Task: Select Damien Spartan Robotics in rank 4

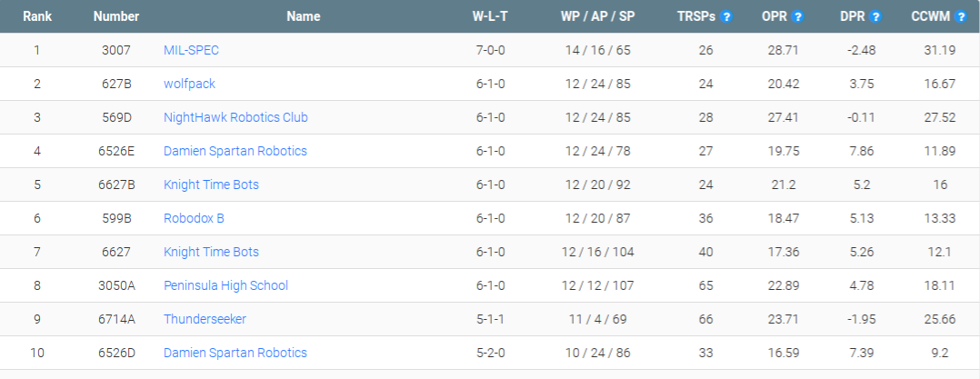Action: 235,151
